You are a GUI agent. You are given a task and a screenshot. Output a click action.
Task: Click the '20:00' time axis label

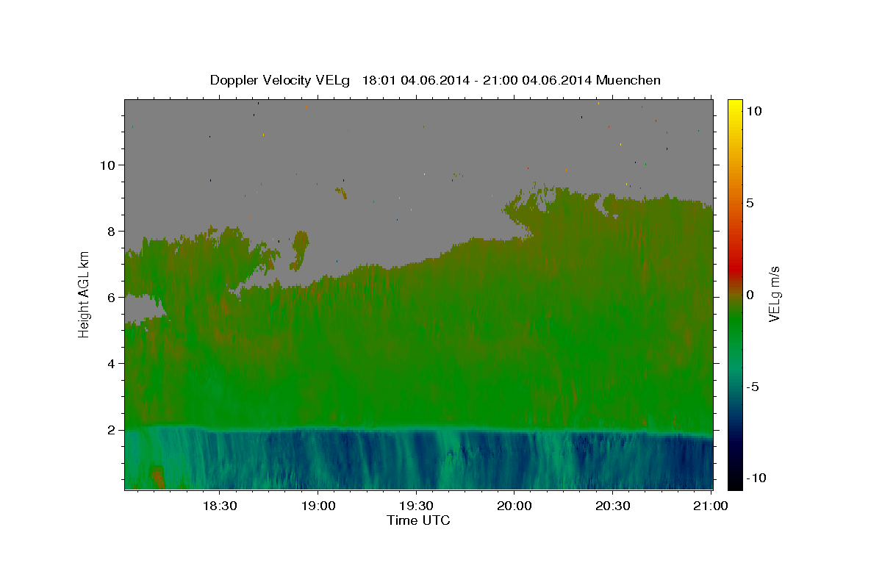coord(514,506)
